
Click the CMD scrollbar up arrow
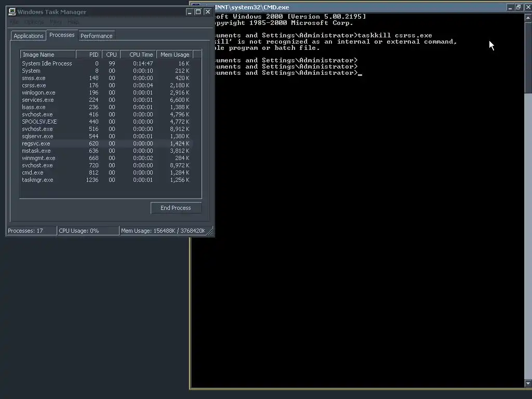point(528,18)
